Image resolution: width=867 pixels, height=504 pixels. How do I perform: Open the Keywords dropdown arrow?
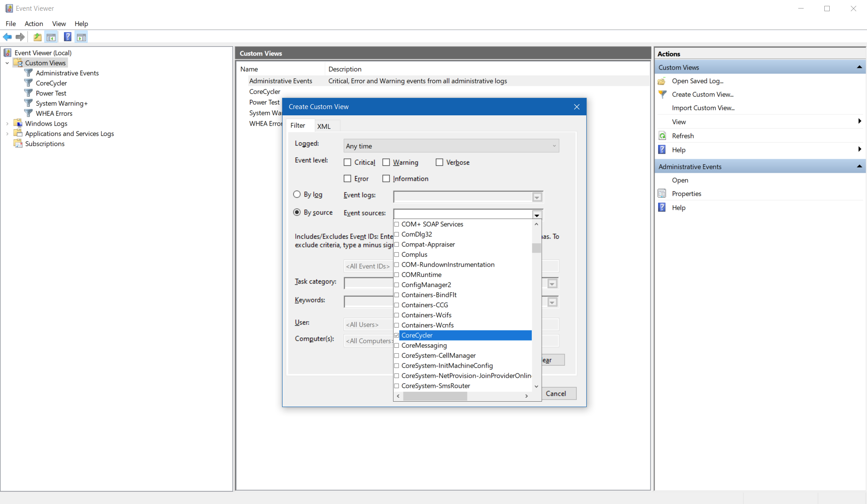pos(552,302)
